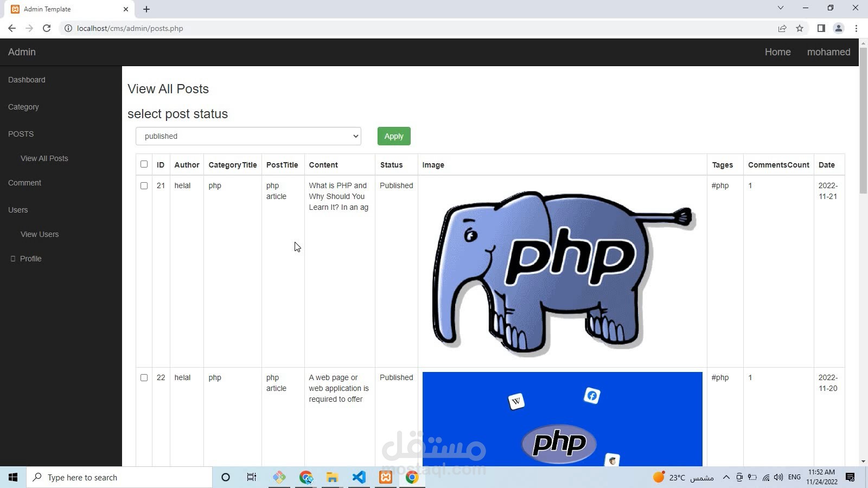Tick the select-all checkbox in table header
The height and width of the screenshot is (488, 868).
pyautogui.click(x=144, y=164)
